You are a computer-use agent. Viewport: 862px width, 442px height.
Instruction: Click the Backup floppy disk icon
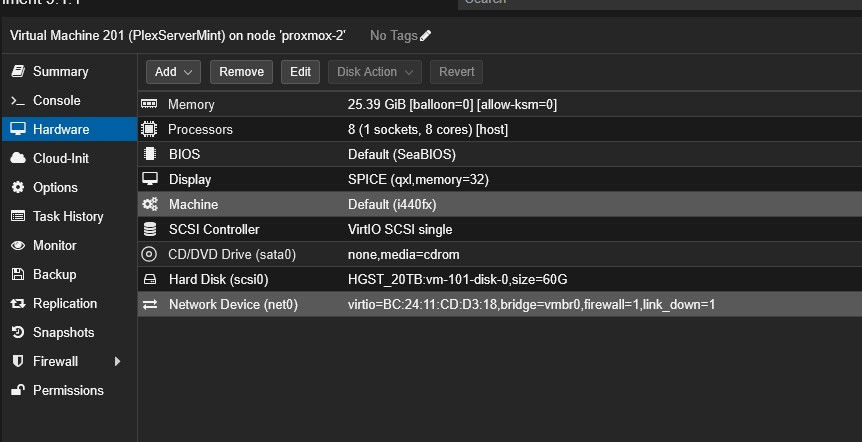pos(18,274)
